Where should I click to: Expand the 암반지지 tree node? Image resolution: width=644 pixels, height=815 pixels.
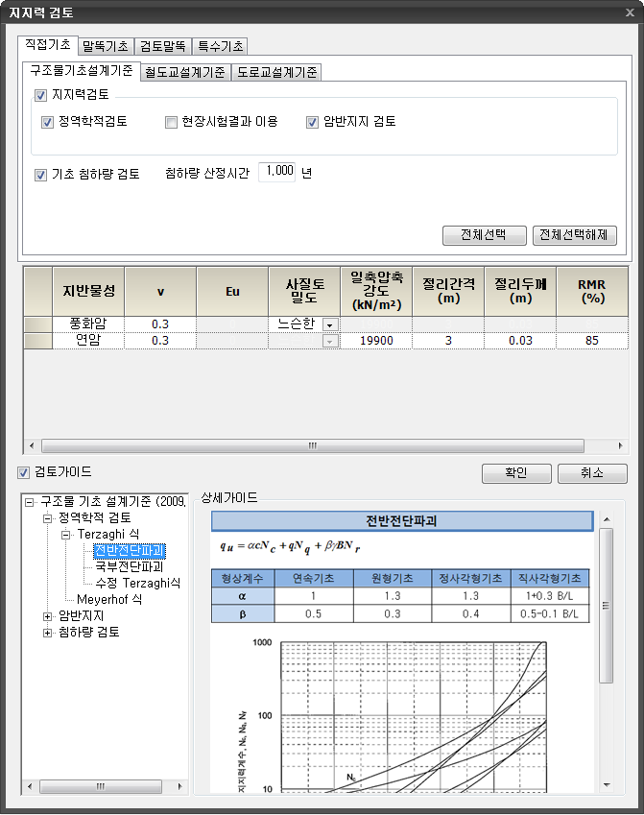(49, 615)
